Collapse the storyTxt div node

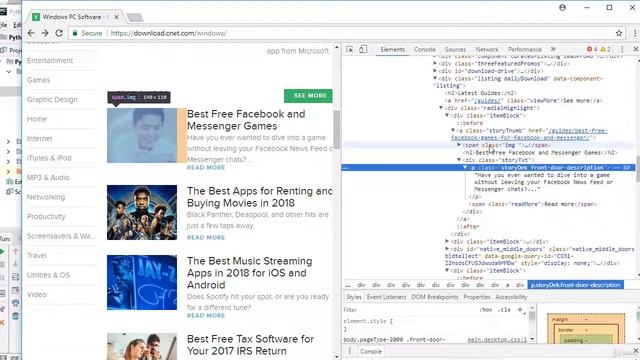click(459, 160)
